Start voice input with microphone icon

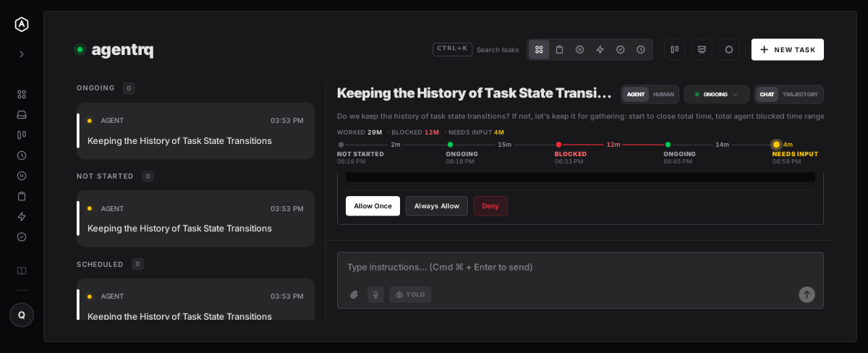pos(375,294)
